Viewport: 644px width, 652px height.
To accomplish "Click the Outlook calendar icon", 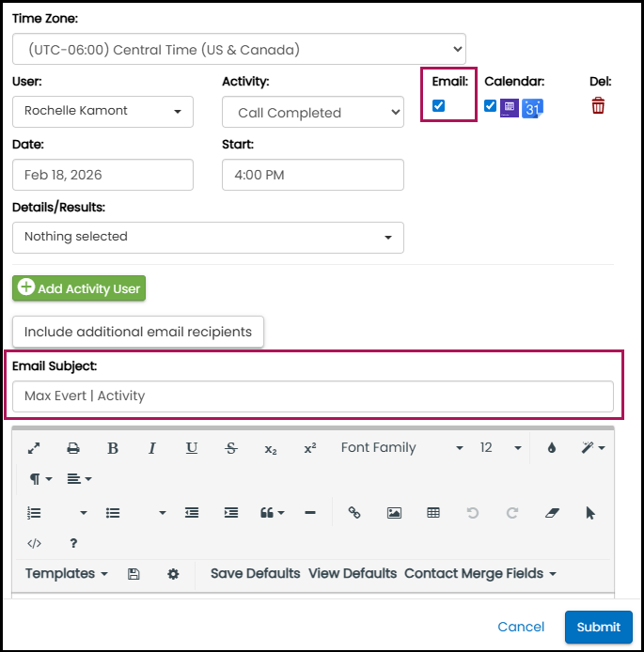I will (510, 108).
